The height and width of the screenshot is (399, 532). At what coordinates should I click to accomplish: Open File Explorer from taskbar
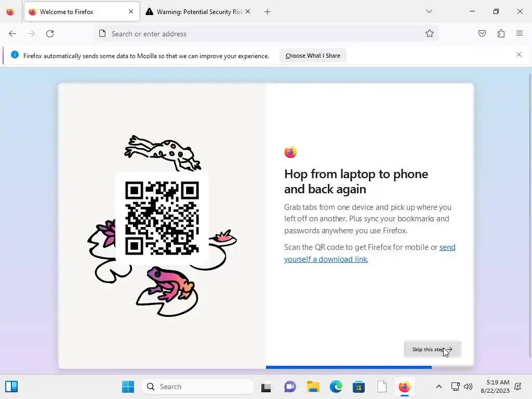tap(313, 387)
